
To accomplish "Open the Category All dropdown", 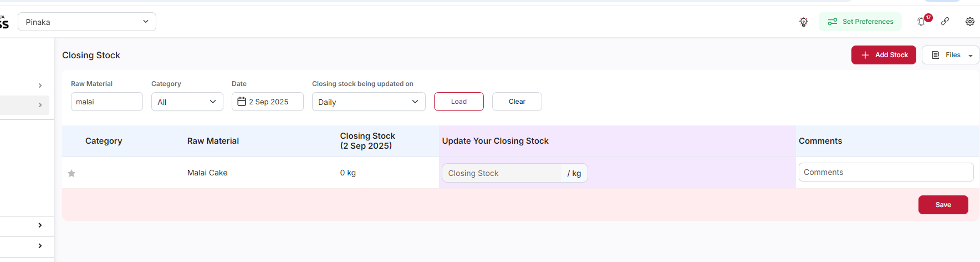I will click(187, 102).
